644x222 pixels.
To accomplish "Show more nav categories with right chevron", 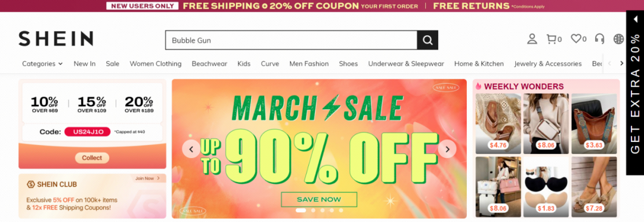I will click(621, 63).
